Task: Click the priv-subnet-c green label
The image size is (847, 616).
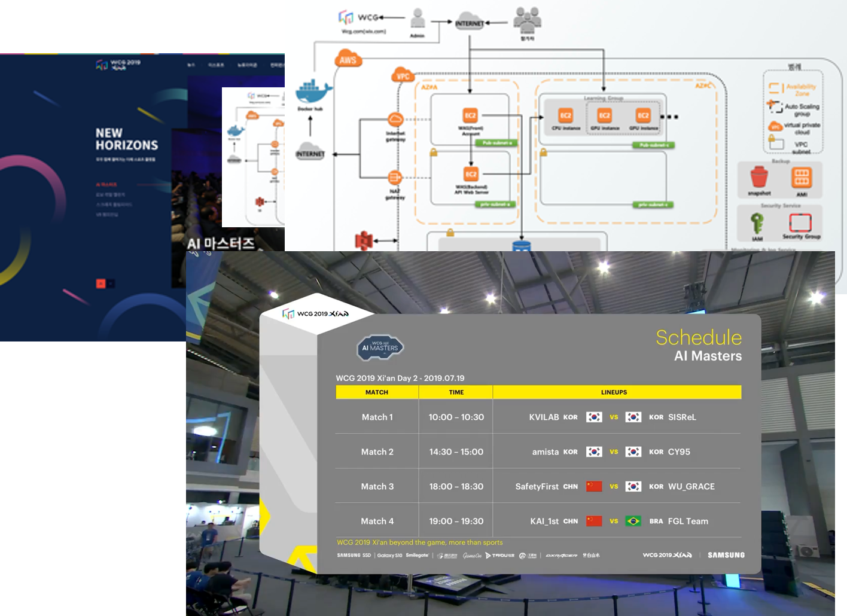Action: point(653,205)
